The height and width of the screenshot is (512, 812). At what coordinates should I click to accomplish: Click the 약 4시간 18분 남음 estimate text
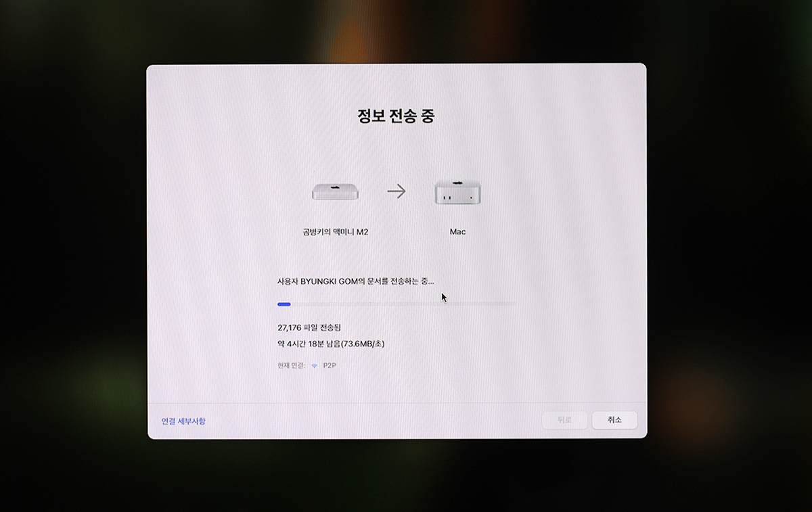(x=331, y=344)
